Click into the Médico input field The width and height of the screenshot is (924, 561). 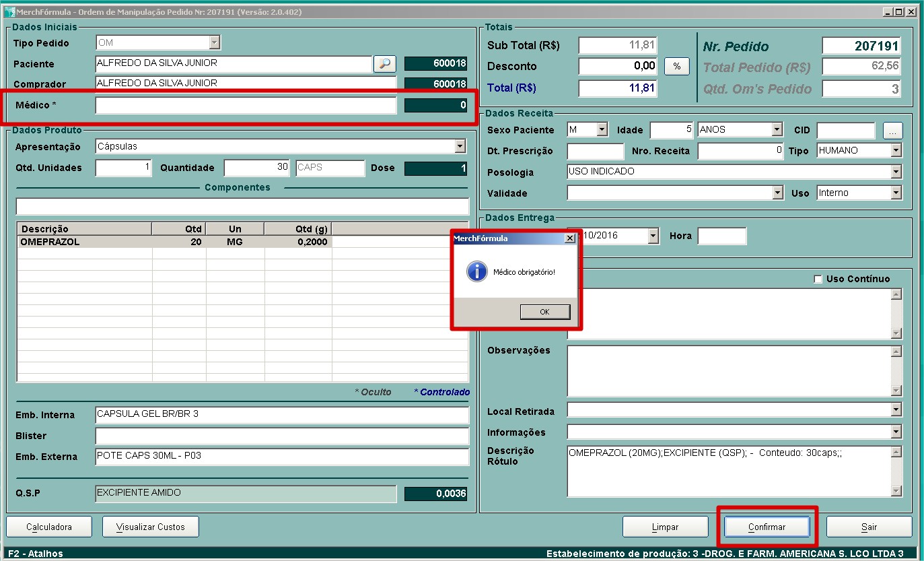pos(246,106)
